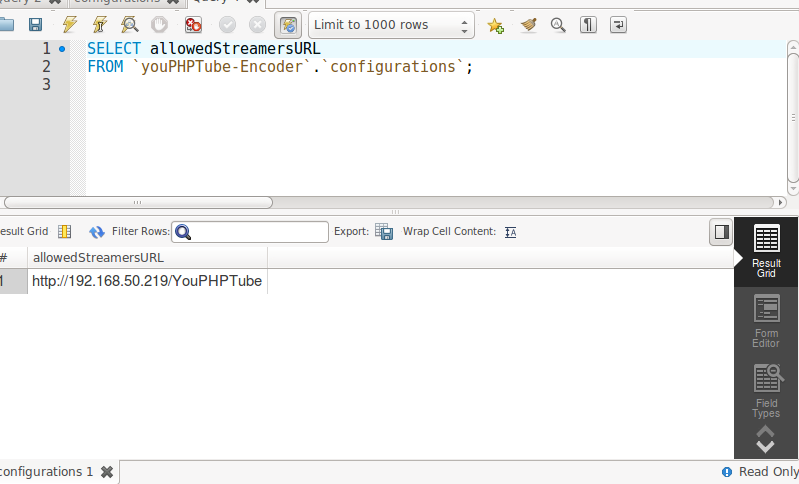Toggle Wrap Cell Content icon
Viewport: 799px width, 484px height.
click(511, 232)
